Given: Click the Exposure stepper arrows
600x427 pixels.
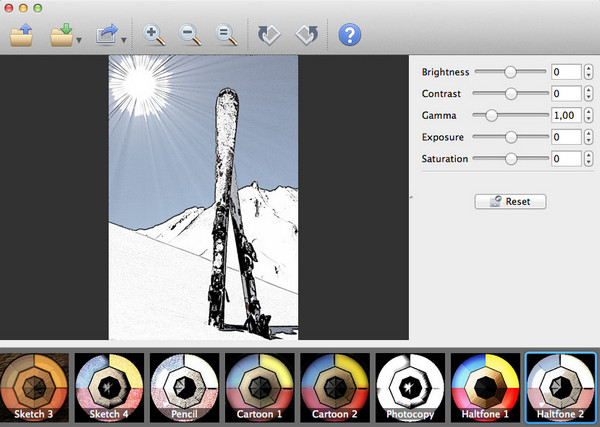Looking at the screenshot, I should [586, 137].
